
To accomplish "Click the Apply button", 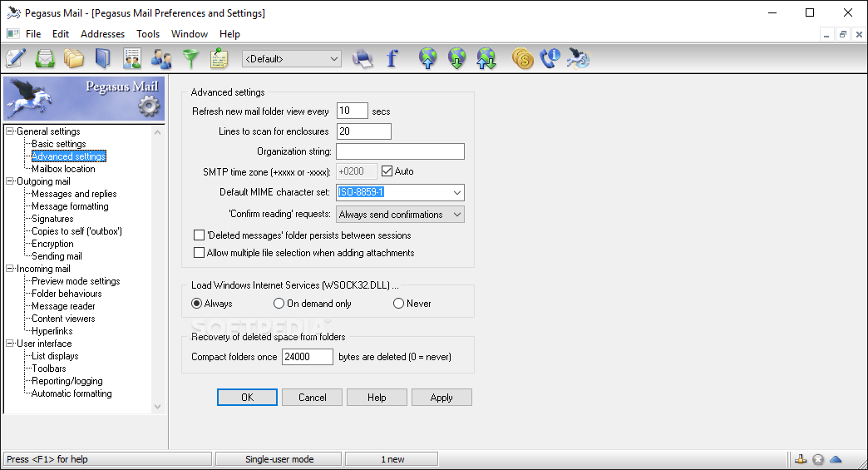I will (441, 398).
